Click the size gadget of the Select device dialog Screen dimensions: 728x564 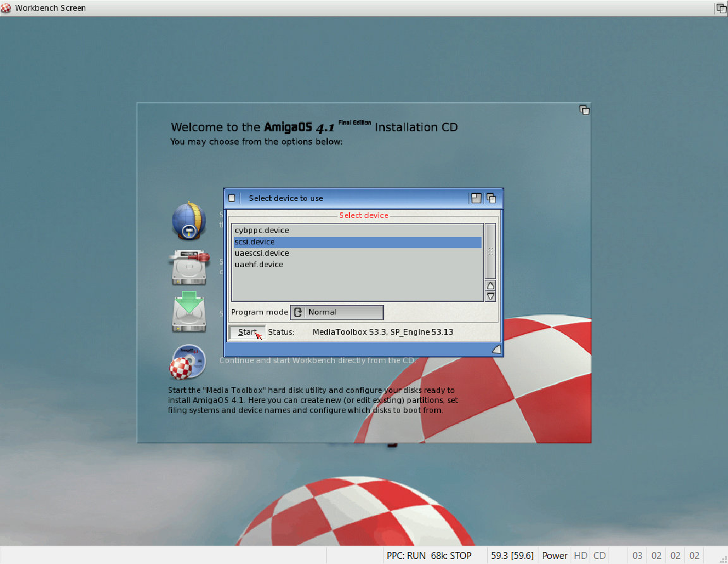point(496,349)
